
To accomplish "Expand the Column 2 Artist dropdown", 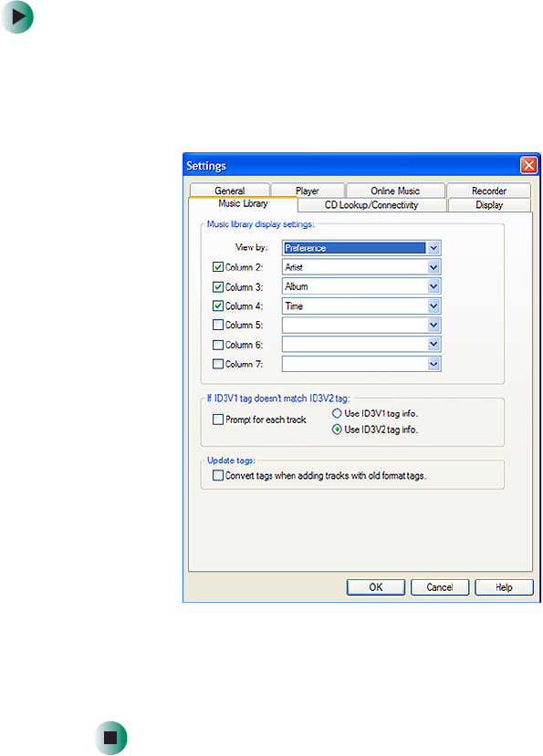I will point(433,267).
